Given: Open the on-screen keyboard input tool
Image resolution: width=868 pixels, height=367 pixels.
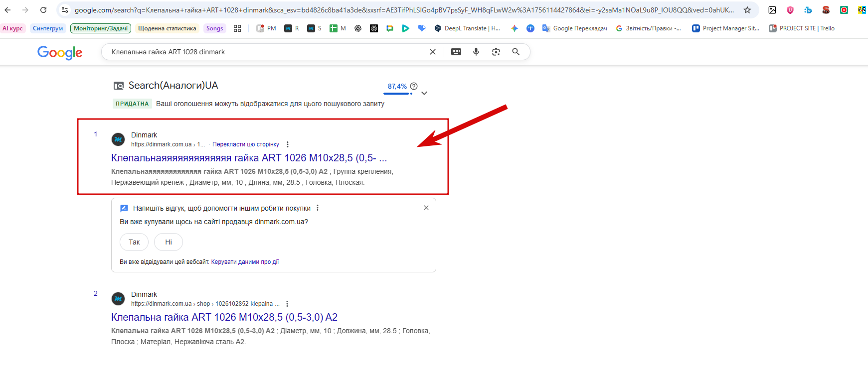Looking at the screenshot, I should pyautogui.click(x=456, y=52).
